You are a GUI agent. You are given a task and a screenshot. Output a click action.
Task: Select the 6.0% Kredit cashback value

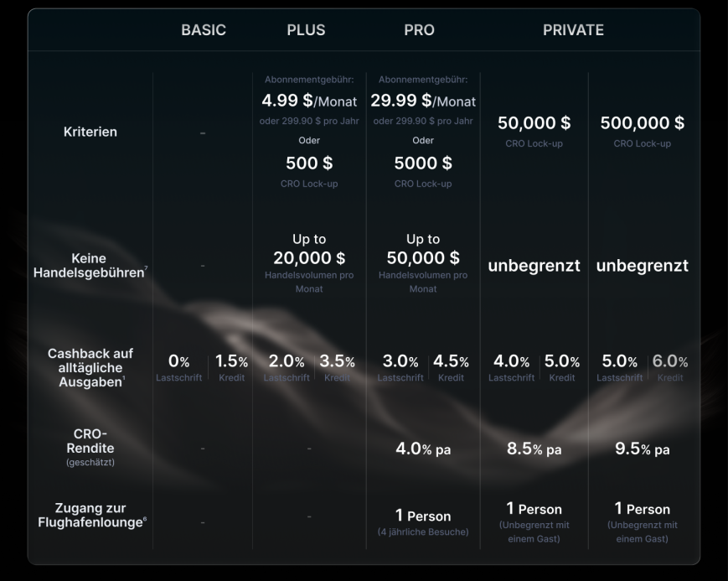pyautogui.click(x=670, y=362)
